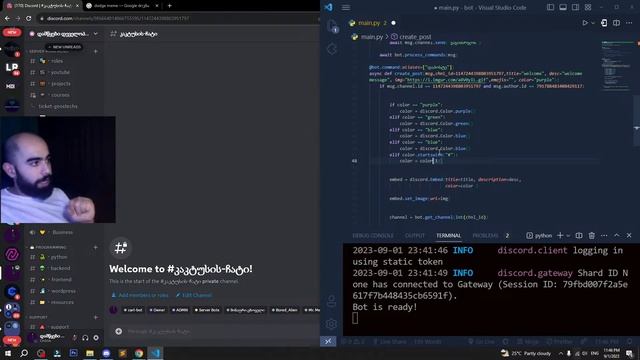Create channel in PROGRAMMING with plus
Screen dimensions: 640x360
[x=96, y=247]
